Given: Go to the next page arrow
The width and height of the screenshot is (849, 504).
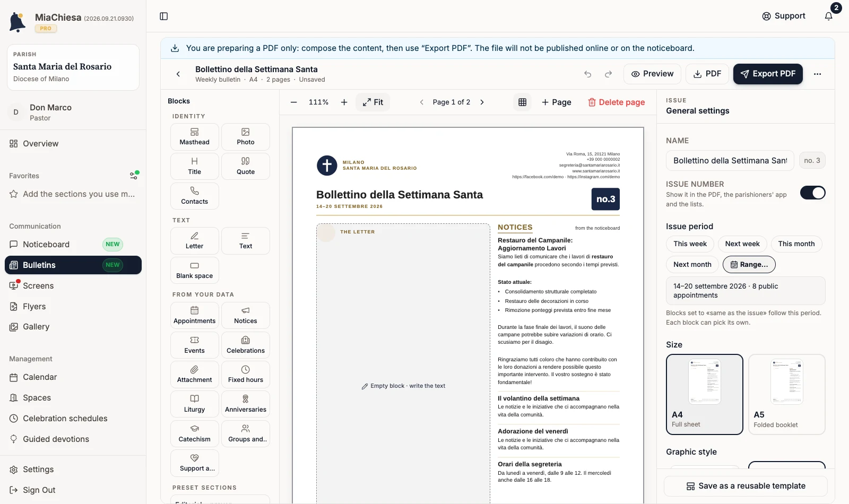Looking at the screenshot, I should tap(482, 102).
